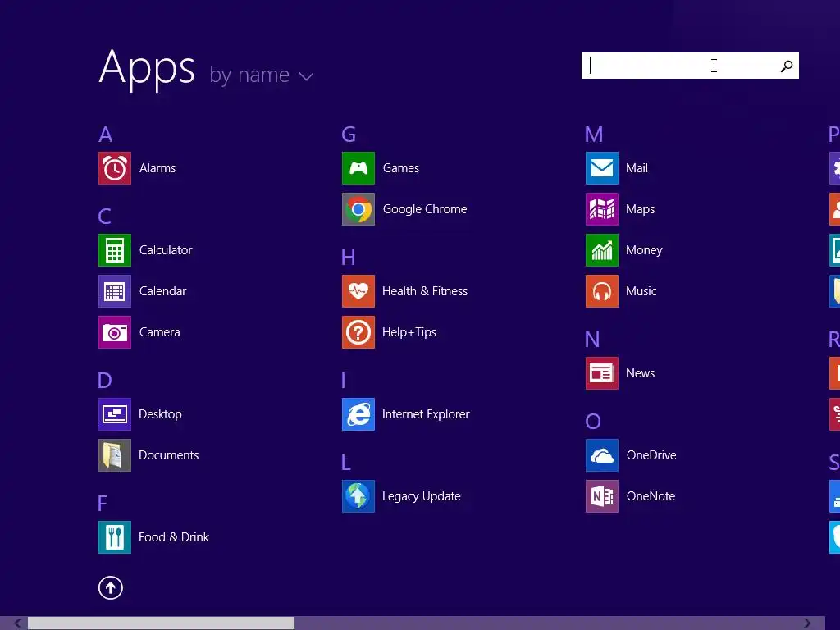Click the 'Health & Fitness' text label

[x=425, y=291]
